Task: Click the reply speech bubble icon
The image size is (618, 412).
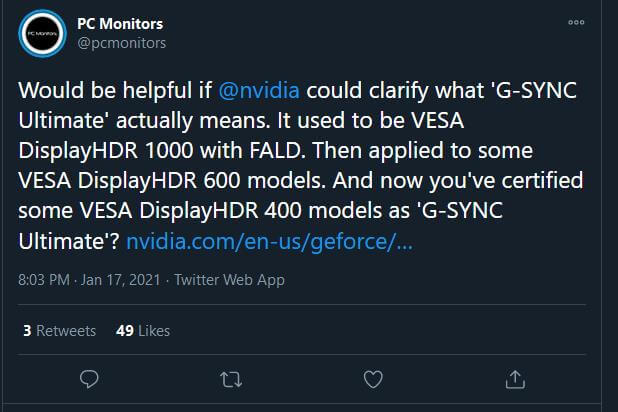Action: coord(89,379)
